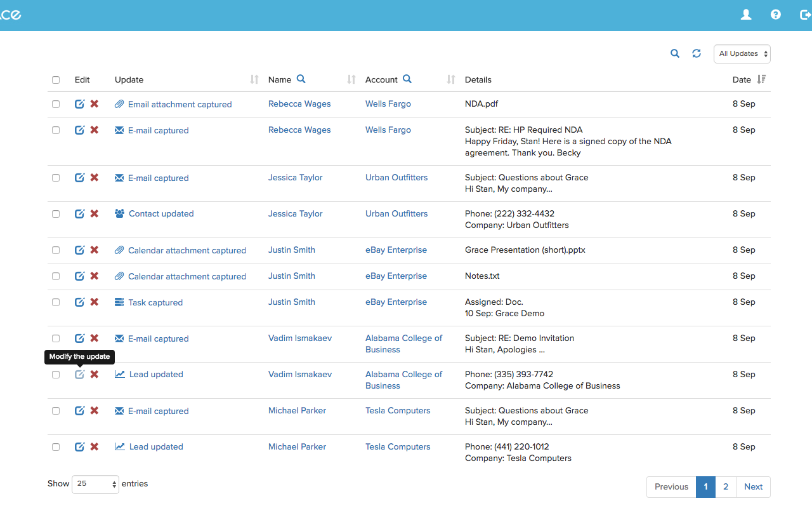The image size is (812, 508).
Task: Delete Michael Parker's Lead updated entry
Action: pyautogui.click(x=95, y=446)
